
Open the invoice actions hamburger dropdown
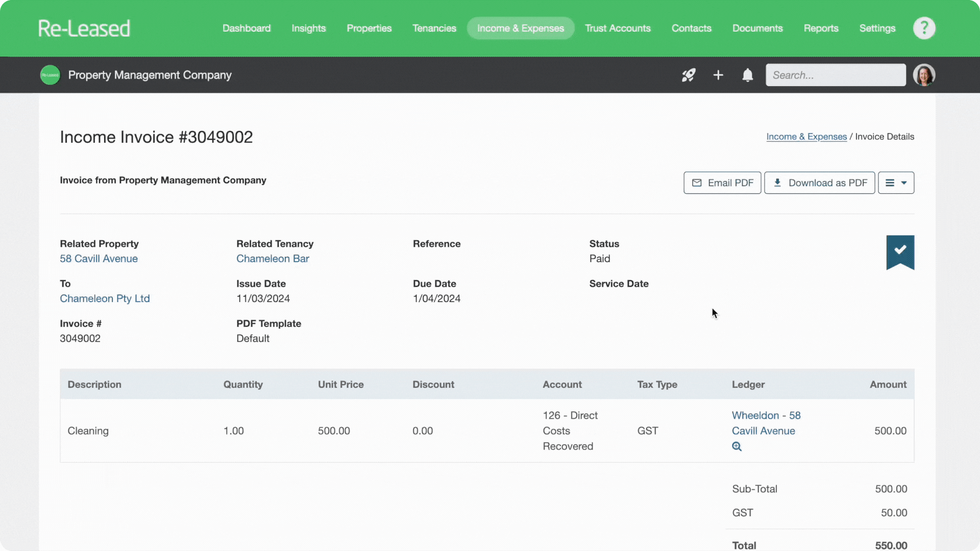(896, 183)
